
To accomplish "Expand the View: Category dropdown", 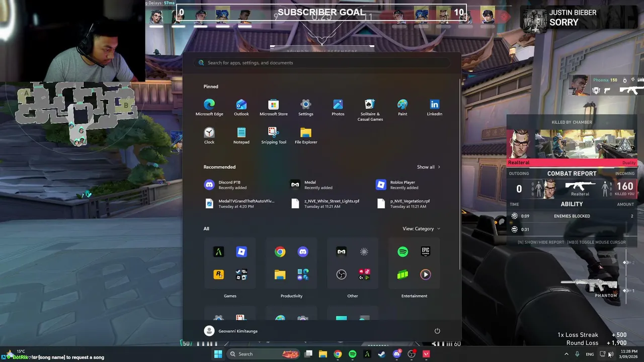I will pos(421,229).
